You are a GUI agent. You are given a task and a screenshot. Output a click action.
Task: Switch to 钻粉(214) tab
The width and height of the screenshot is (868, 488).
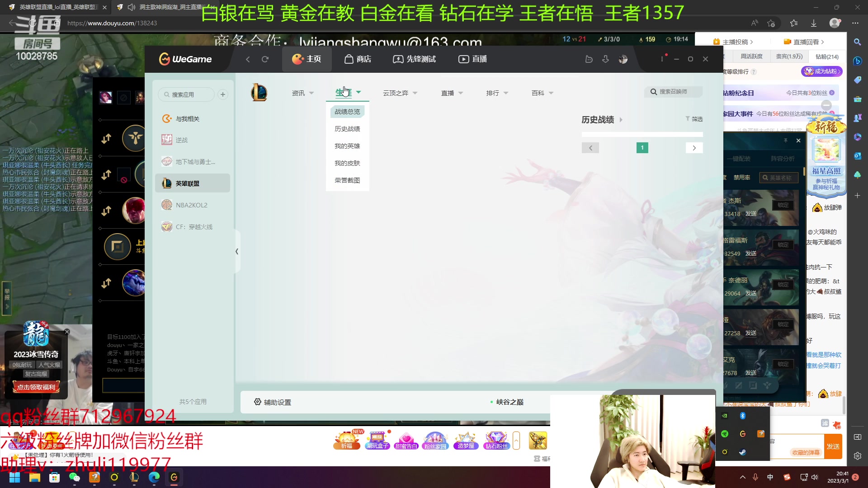(x=827, y=56)
